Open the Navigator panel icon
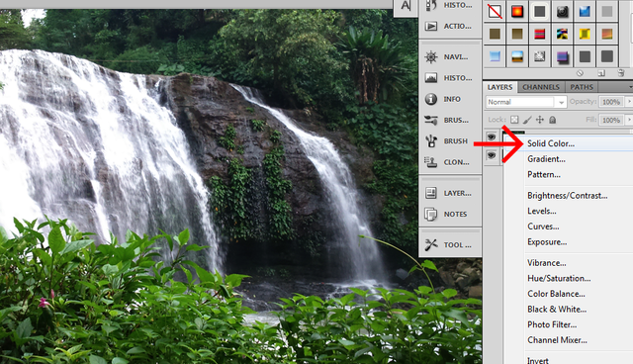 click(431, 57)
